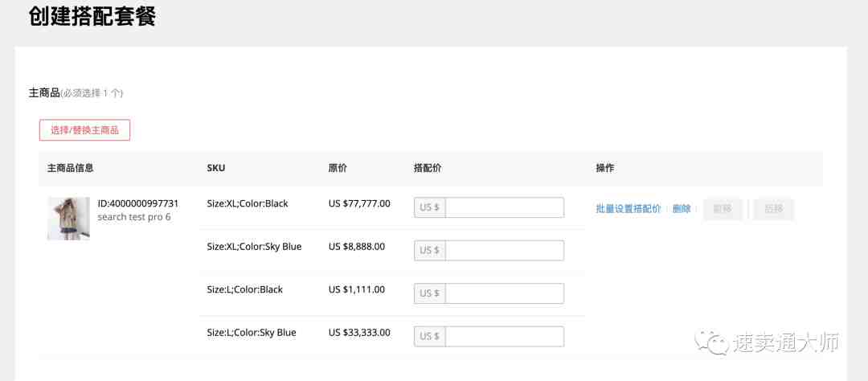Open the main product thumbnail image
The image size is (868, 381).
point(68,219)
